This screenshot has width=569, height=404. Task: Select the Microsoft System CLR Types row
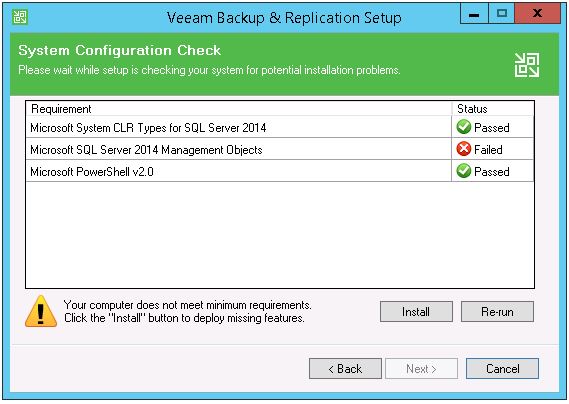tap(280, 127)
